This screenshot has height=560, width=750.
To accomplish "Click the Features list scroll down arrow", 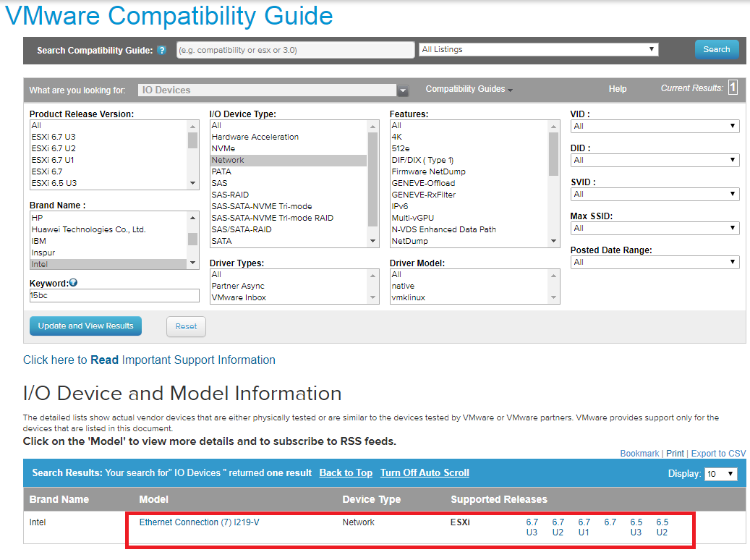I will 554,241.
